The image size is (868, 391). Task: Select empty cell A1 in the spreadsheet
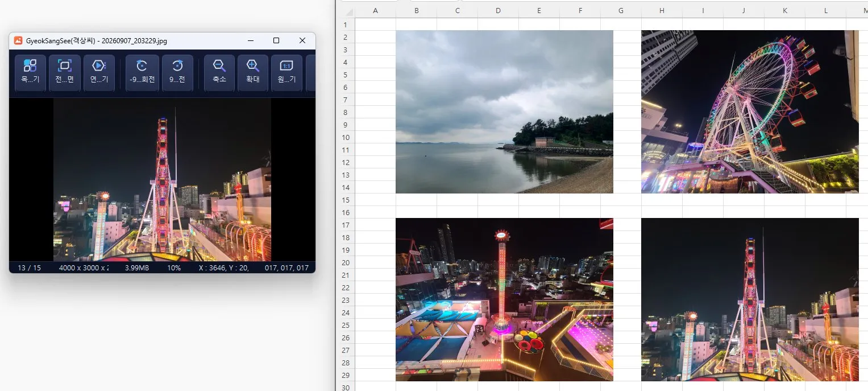(x=375, y=24)
